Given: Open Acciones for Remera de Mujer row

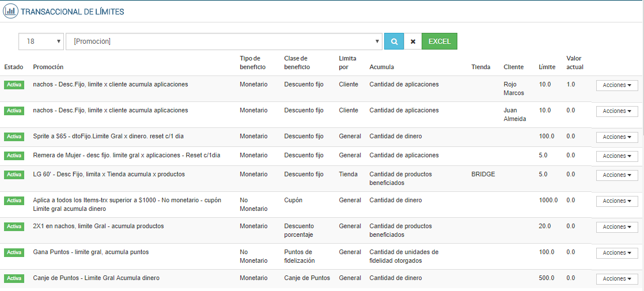Looking at the screenshot, I should (617, 156).
